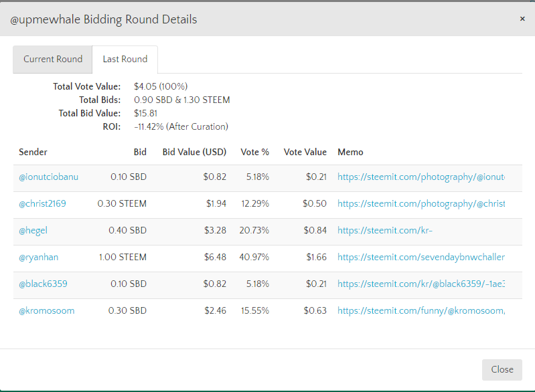Image resolution: width=535 pixels, height=392 pixels.
Task: Click the $1.94 bid value cell
Action: (216, 203)
